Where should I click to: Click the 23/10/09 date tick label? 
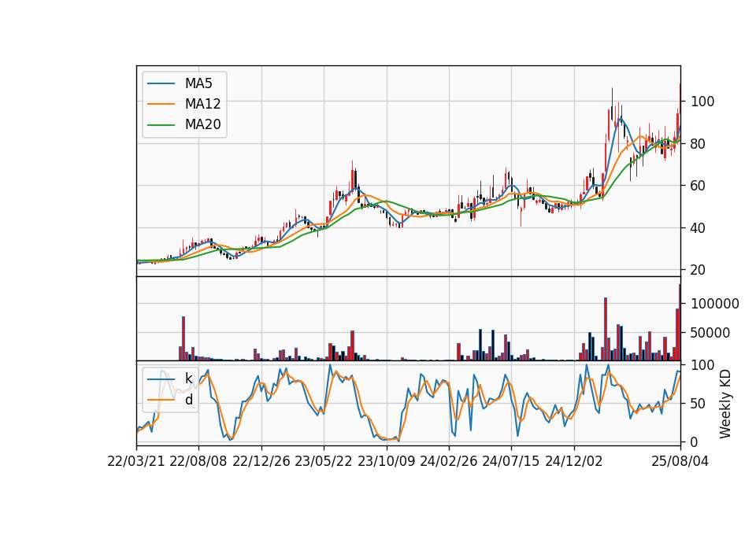click(x=386, y=462)
